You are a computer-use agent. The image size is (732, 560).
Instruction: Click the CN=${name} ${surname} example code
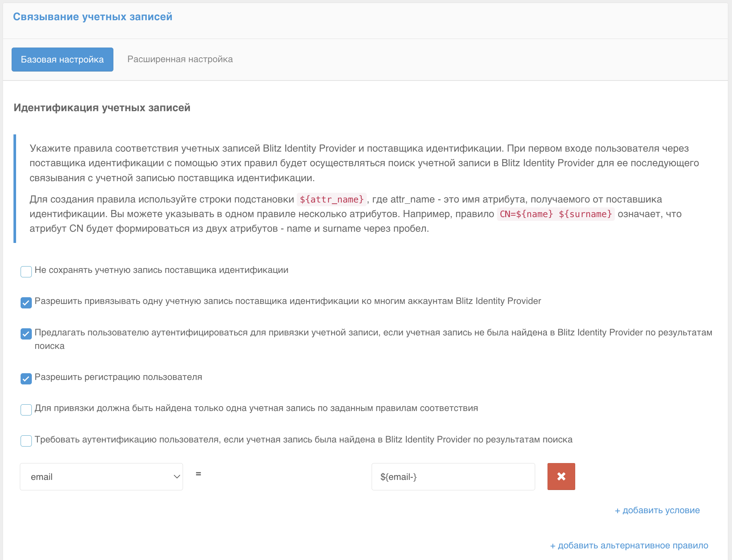tap(556, 214)
